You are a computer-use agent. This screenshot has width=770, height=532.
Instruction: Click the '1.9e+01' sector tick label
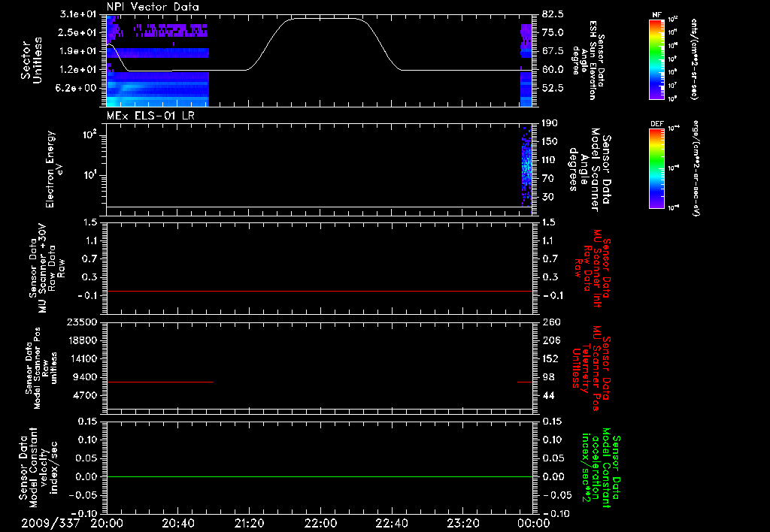(78, 51)
